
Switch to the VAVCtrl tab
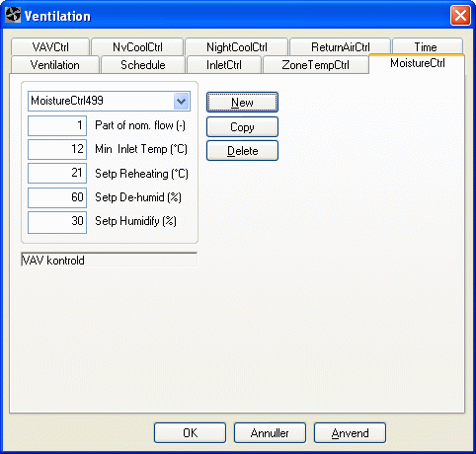click(x=50, y=46)
